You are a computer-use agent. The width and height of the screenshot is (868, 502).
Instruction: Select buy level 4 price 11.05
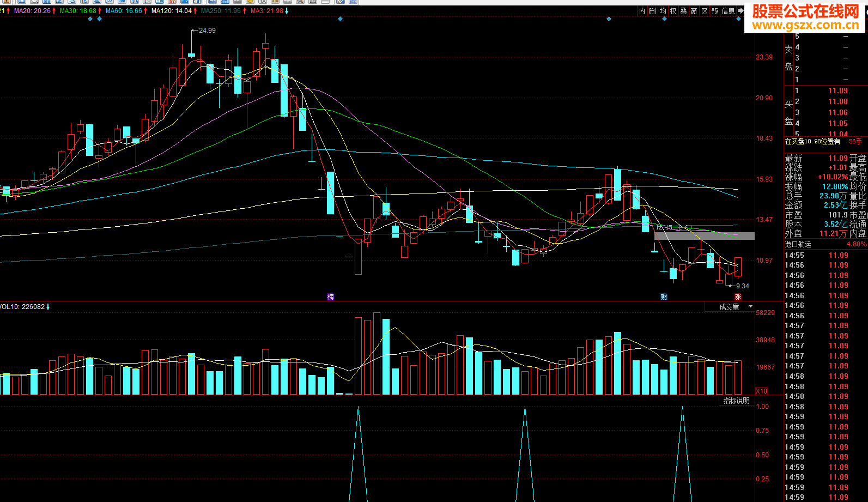click(838, 123)
